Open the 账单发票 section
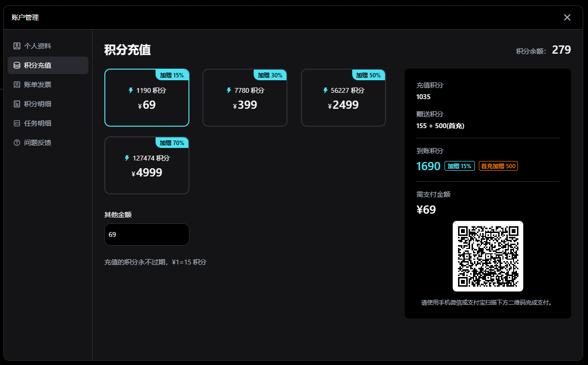 48,85
